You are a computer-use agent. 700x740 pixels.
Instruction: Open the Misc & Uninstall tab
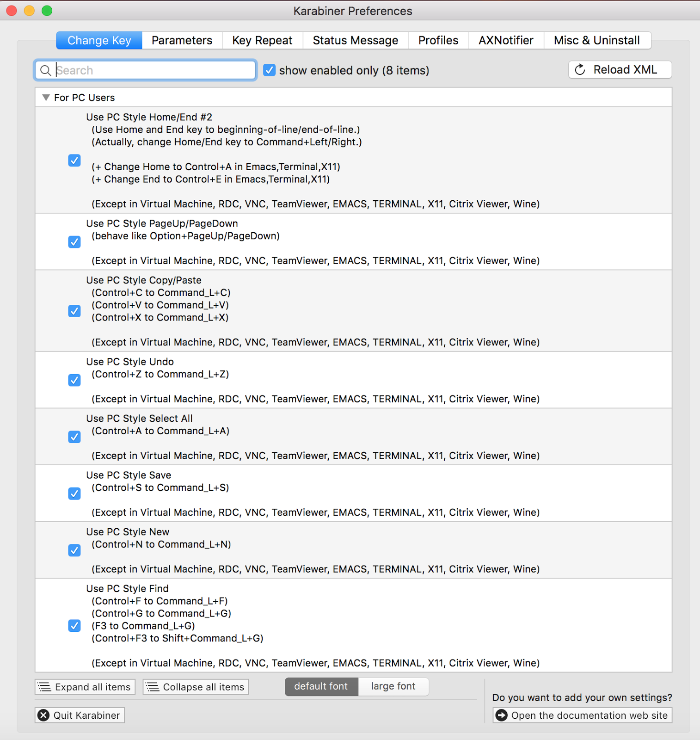pyautogui.click(x=597, y=40)
